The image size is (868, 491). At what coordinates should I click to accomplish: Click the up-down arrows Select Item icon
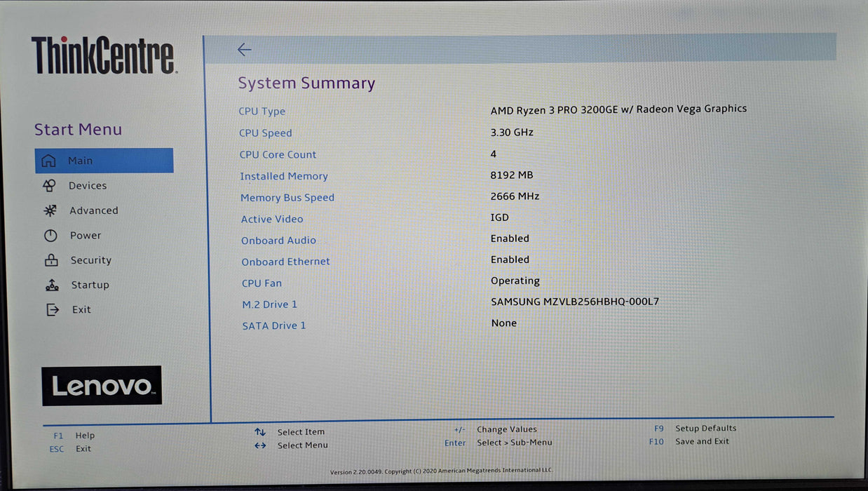coord(260,432)
